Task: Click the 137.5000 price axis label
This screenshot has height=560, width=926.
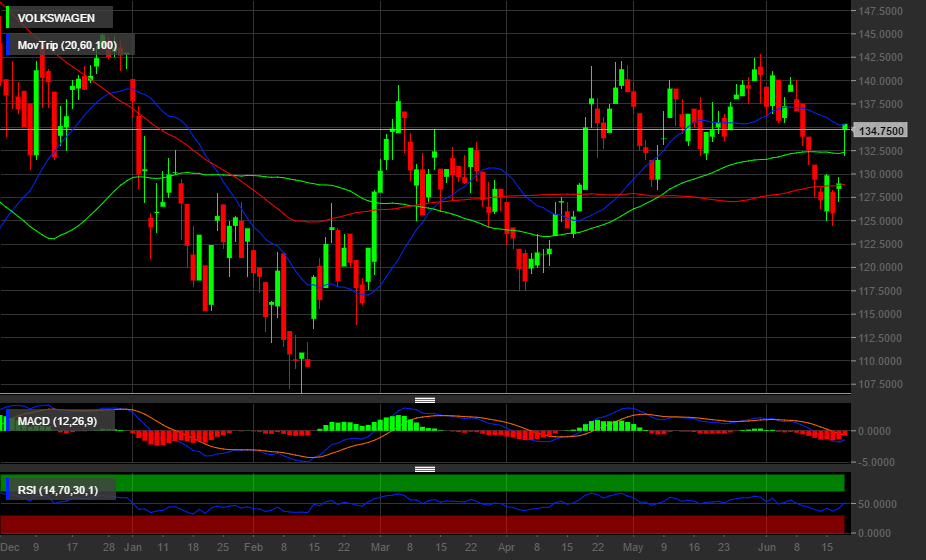Action: tap(881, 104)
